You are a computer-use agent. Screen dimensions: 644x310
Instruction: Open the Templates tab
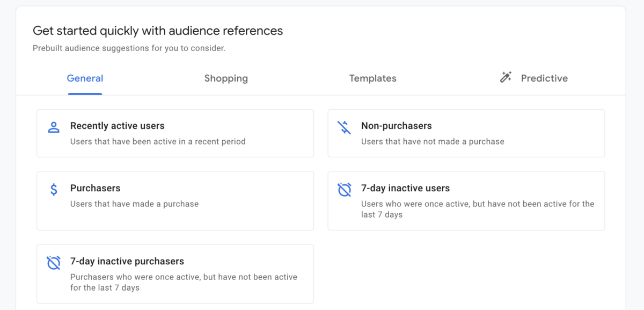click(372, 78)
